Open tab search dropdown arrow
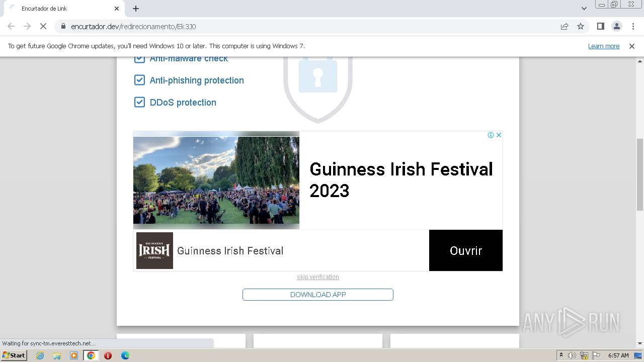Image resolution: width=644 pixels, height=362 pixels. click(x=584, y=9)
